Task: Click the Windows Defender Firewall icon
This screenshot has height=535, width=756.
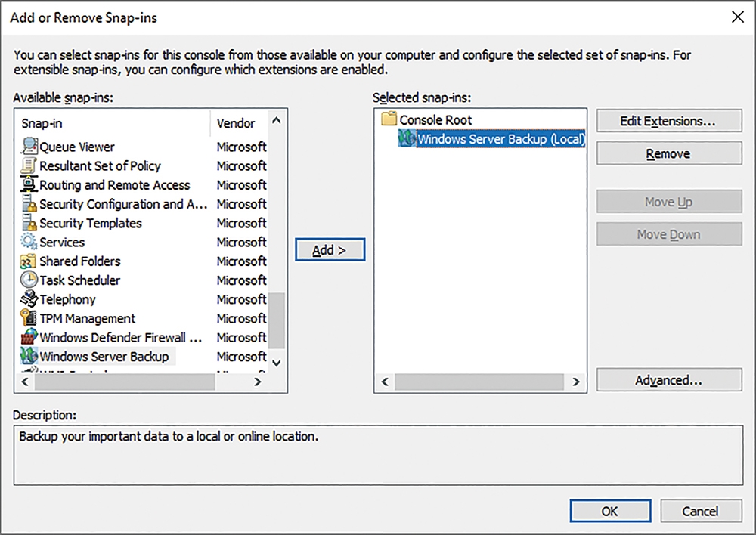Action: coord(29,337)
